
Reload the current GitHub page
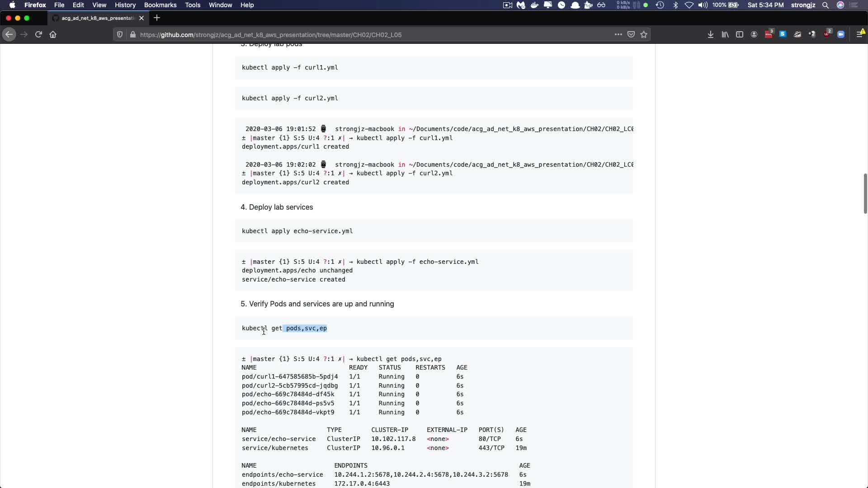(38, 34)
